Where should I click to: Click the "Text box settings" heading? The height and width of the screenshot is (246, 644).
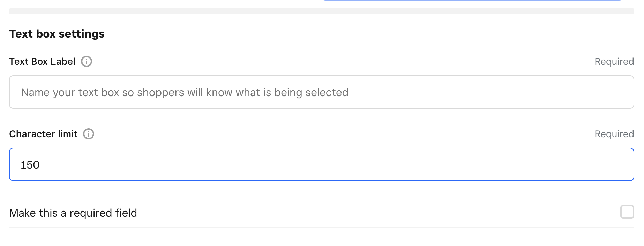point(57,34)
